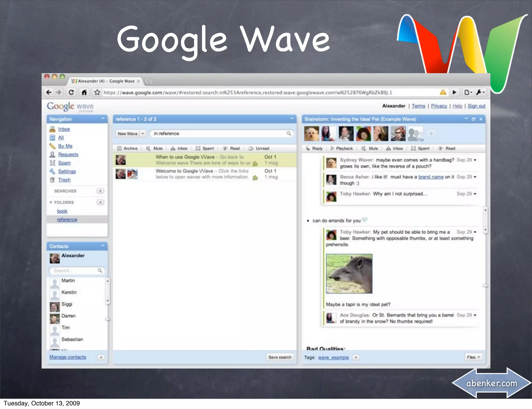Open the Inbox navigation item
532x409 pixels.
64,129
